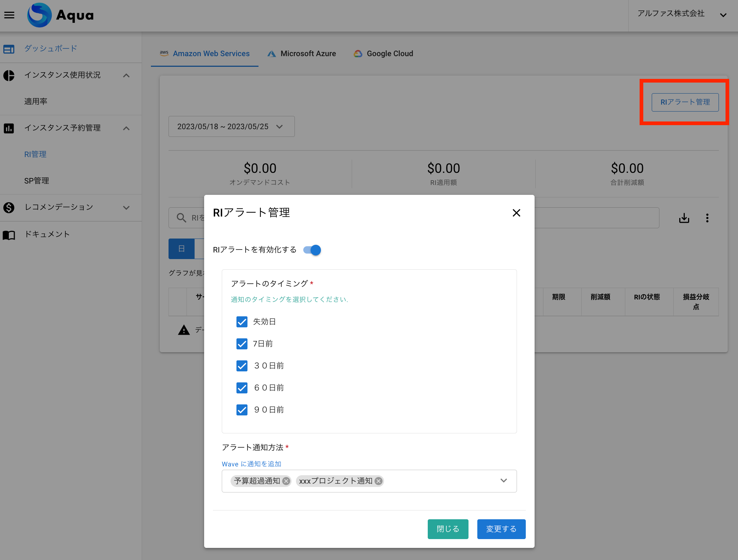Disable the RIアラートを有効化する toggle
Image resolution: width=738 pixels, height=560 pixels.
coord(312,250)
